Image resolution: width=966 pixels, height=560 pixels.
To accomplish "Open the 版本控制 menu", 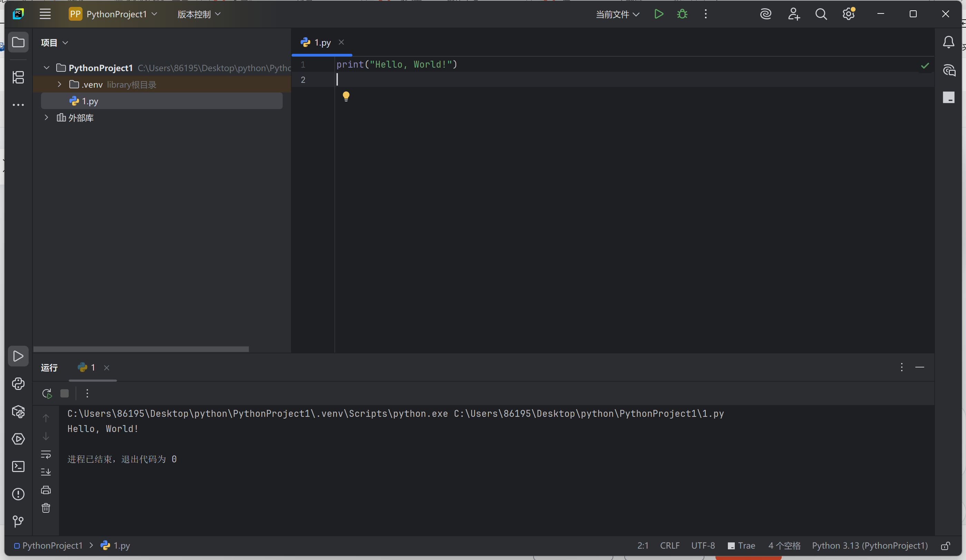I will coord(198,14).
